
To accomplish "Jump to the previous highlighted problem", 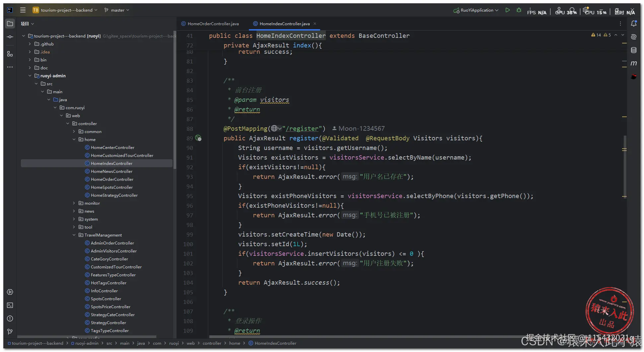I will click(x=616, y=35).
